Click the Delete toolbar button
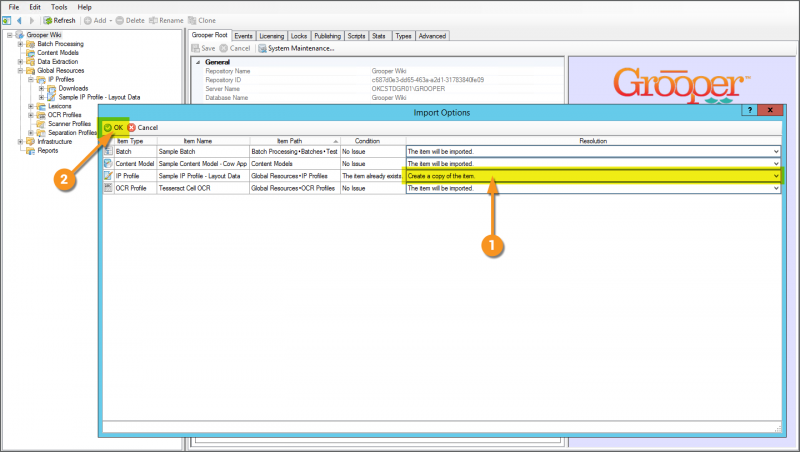 130,20
